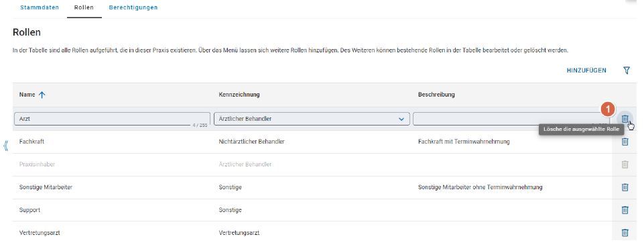Delete the Support role

[625, 210]
